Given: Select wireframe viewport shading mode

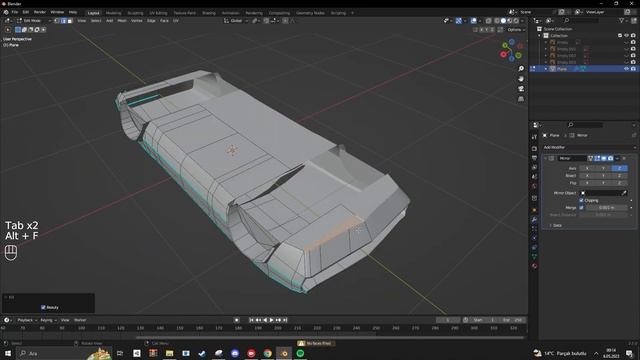Looking at the screenshot, I should pos(497,20).
